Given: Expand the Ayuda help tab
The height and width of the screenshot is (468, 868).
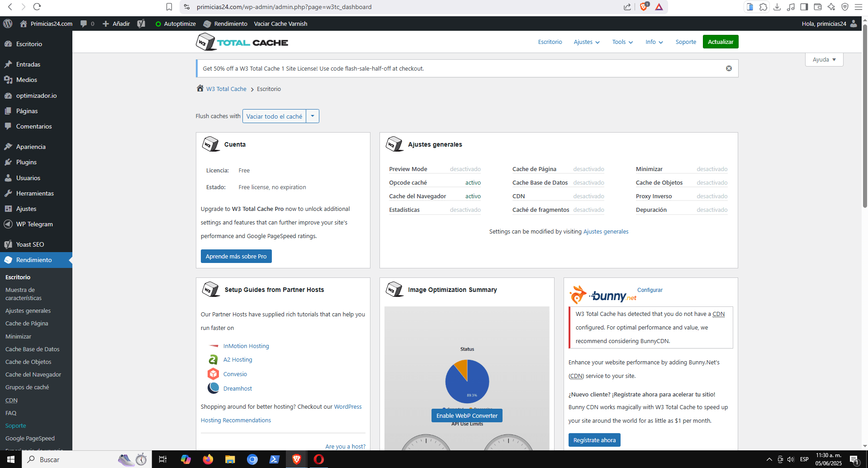Looking at the screenshot, I should tap(824, 59).
